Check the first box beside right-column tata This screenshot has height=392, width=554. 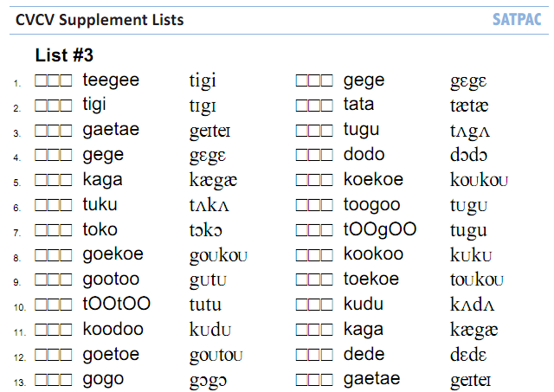click(x=302, y=106)
